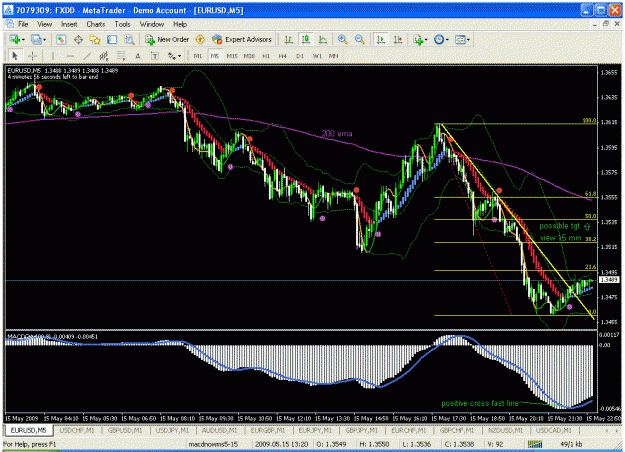
Task: Open the View menu
Action: click(44, 24)
